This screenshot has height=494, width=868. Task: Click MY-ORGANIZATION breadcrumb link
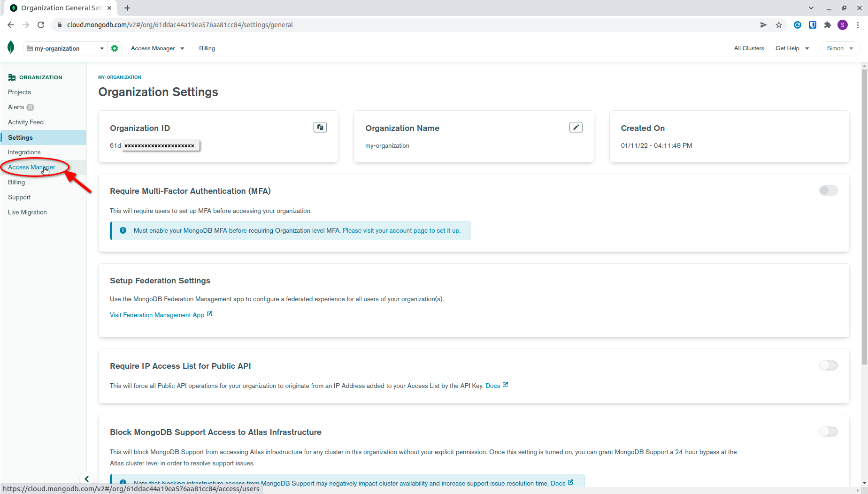(x=119, y=77)
